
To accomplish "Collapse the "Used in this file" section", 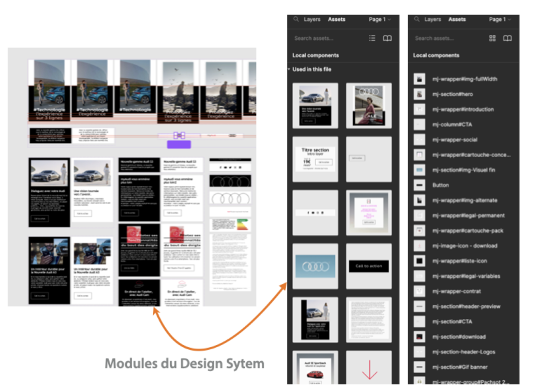I will click(289, 69).
